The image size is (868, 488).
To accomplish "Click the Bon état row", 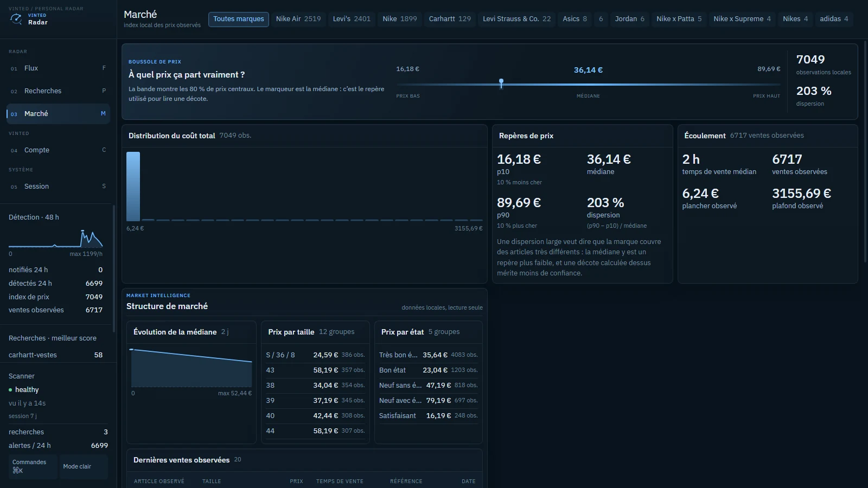I will pyautogui.click(x=429, y=370).
